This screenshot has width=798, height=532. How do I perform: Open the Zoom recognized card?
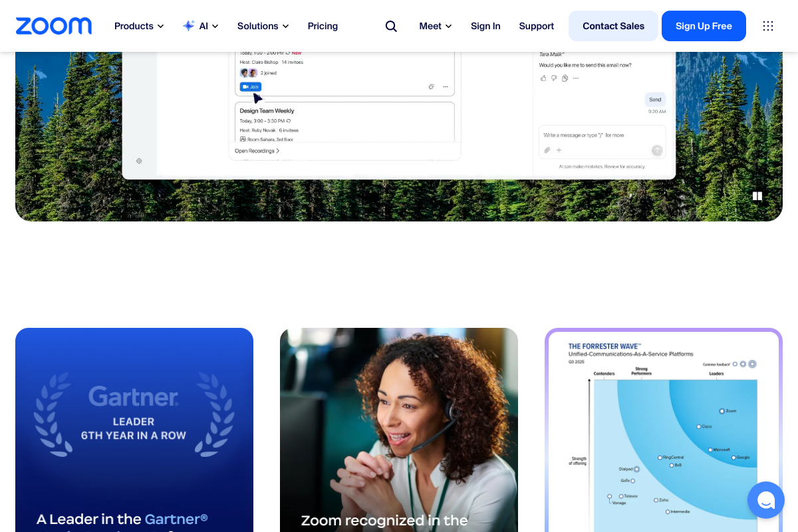399,430
